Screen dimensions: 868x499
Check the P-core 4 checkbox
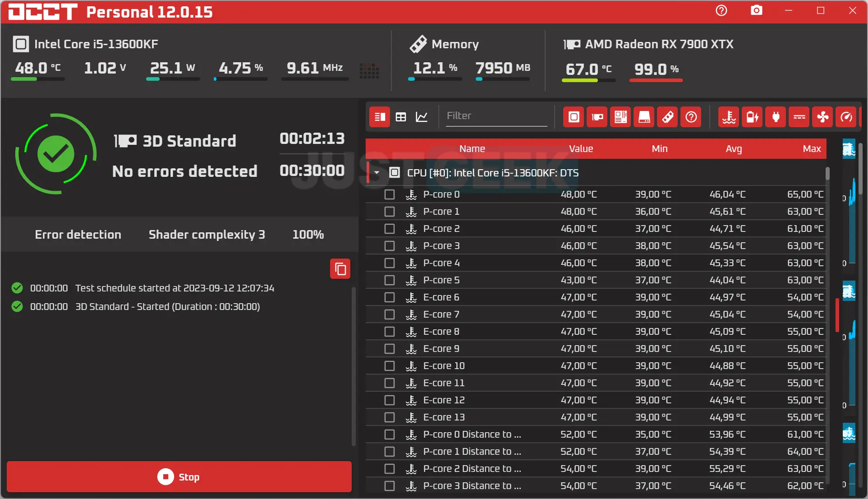[390, 263]
